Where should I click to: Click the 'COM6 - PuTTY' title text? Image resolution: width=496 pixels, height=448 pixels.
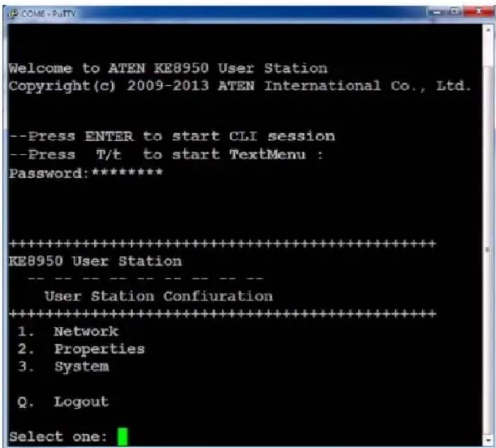point(48,14)
